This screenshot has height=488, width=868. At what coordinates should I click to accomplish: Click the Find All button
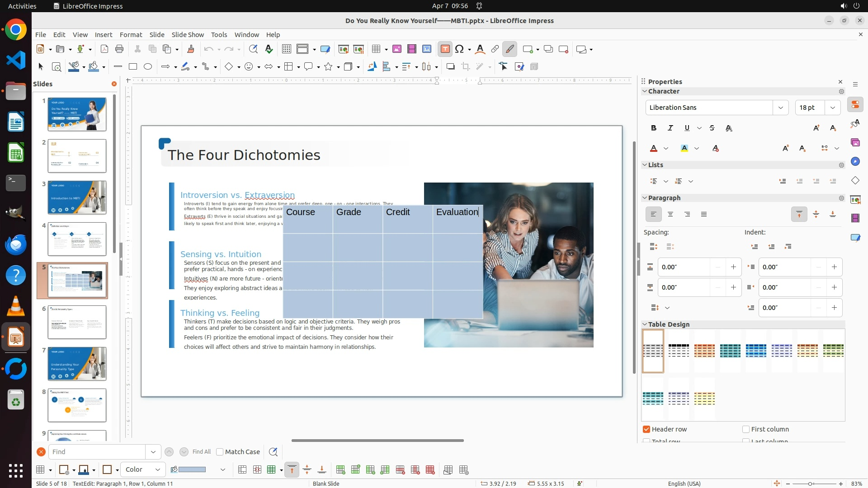pyautogui.click(x=201, y=452)
